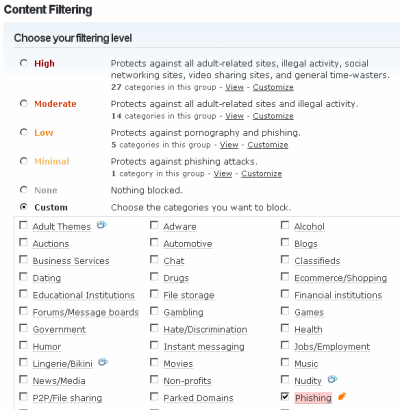Check the Alcohol category box
The width and height of the screenshot is (400, 410).
click(x=285, y=225)
